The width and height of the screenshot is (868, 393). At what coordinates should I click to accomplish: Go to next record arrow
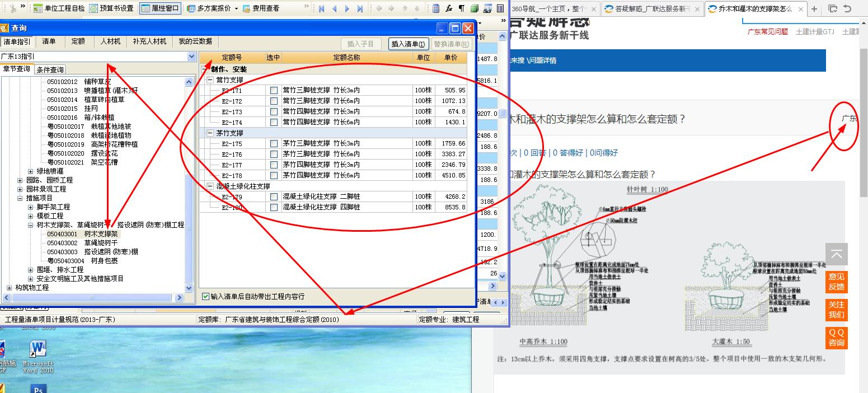[x=347, y=8]
